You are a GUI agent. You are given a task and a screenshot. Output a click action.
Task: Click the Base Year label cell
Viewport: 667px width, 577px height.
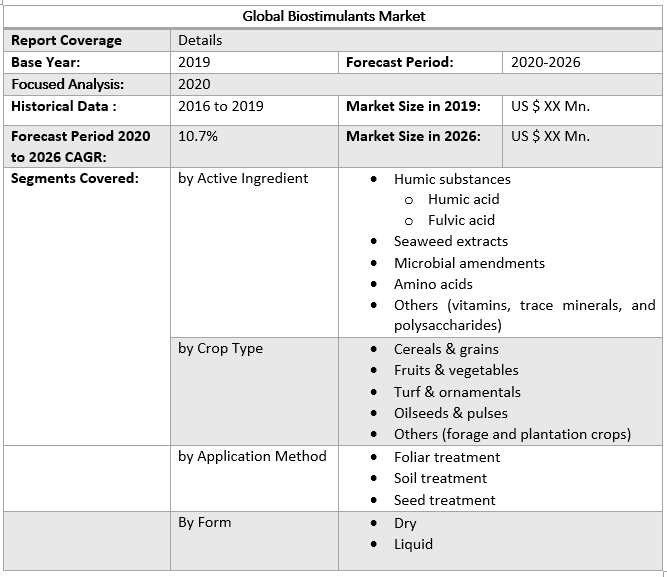pos(46,62)
